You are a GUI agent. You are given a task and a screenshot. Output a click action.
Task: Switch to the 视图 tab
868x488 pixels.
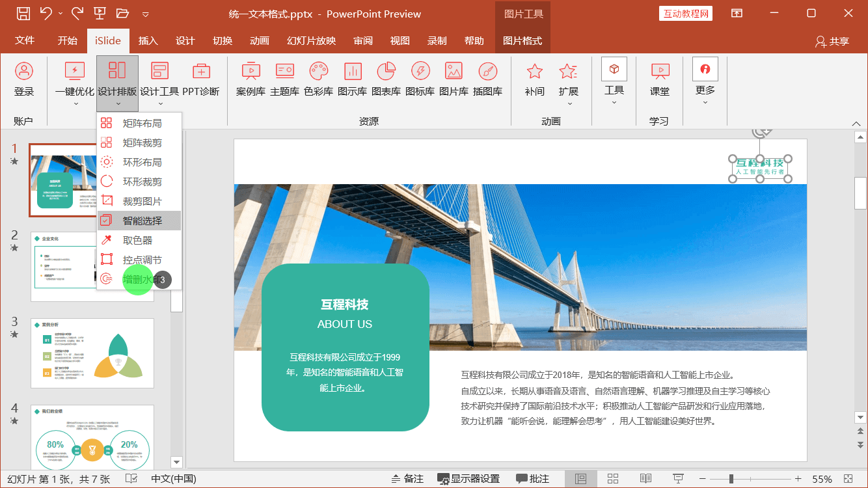click(x=400, y=40)
